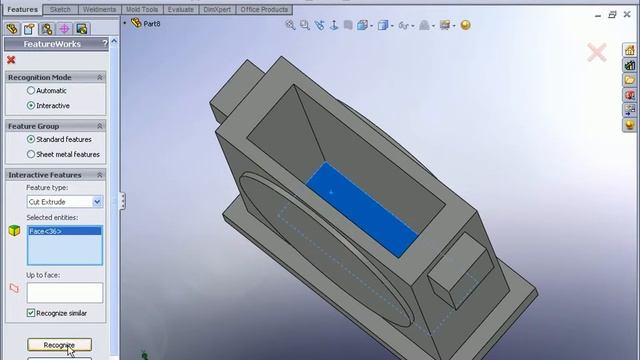Viewport: 640px width, 360px height.
Task: Select Interactive recognition mode
Action: pyautogui.click(x=31, y=105)
